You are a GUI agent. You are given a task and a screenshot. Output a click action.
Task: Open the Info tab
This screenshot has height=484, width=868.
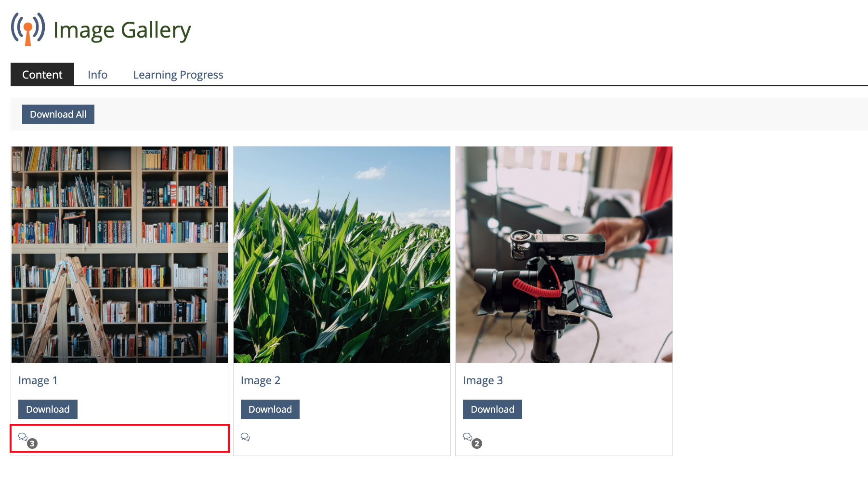[97, 74]
